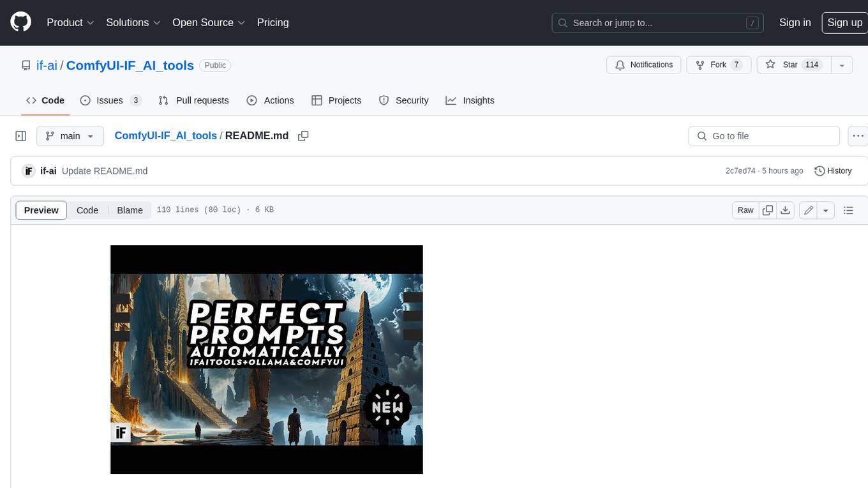Copy the README.md file path
This screenshot has width=868, height=488.
tap(303, 136)
